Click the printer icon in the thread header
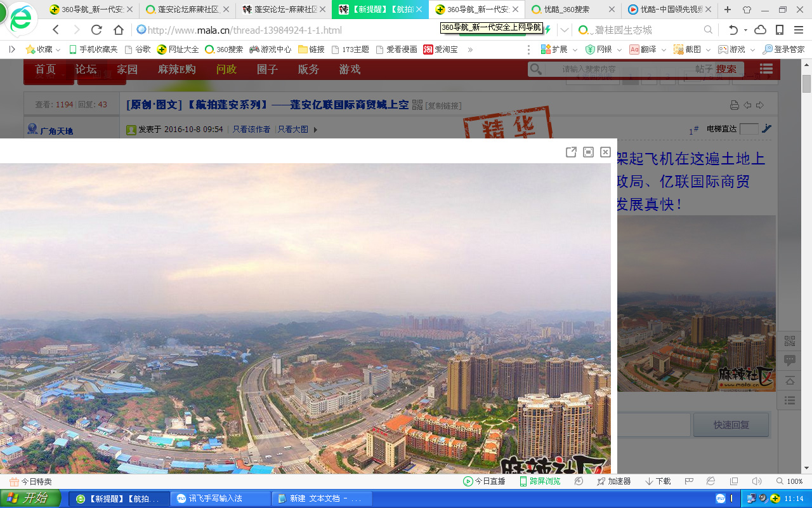 point(735,105)
